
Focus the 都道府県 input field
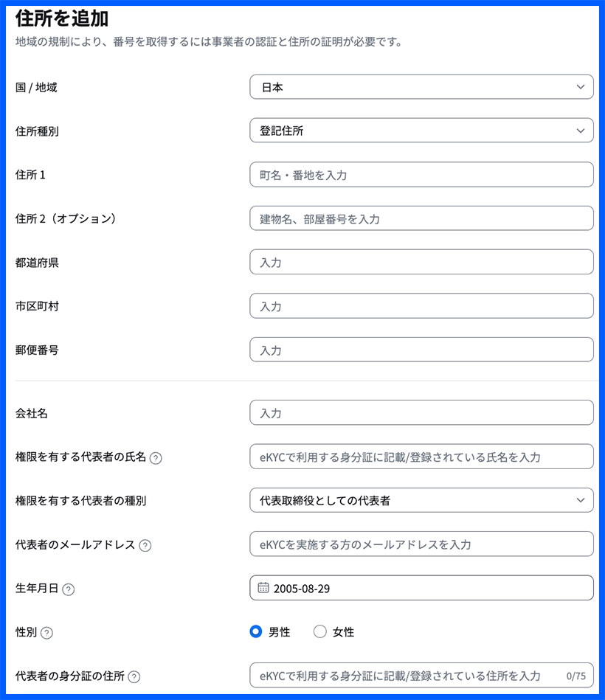click(421, 262)
